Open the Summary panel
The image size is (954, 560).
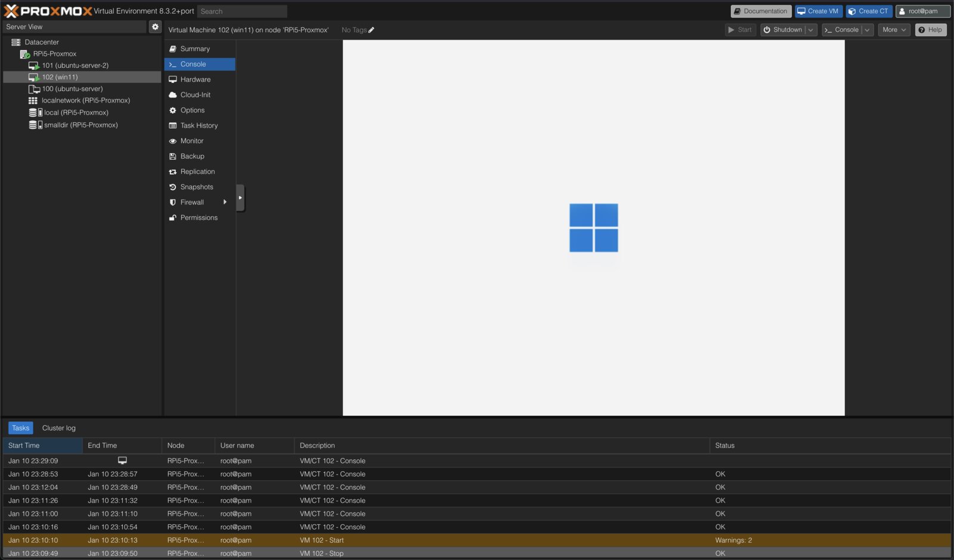(200, 49)
